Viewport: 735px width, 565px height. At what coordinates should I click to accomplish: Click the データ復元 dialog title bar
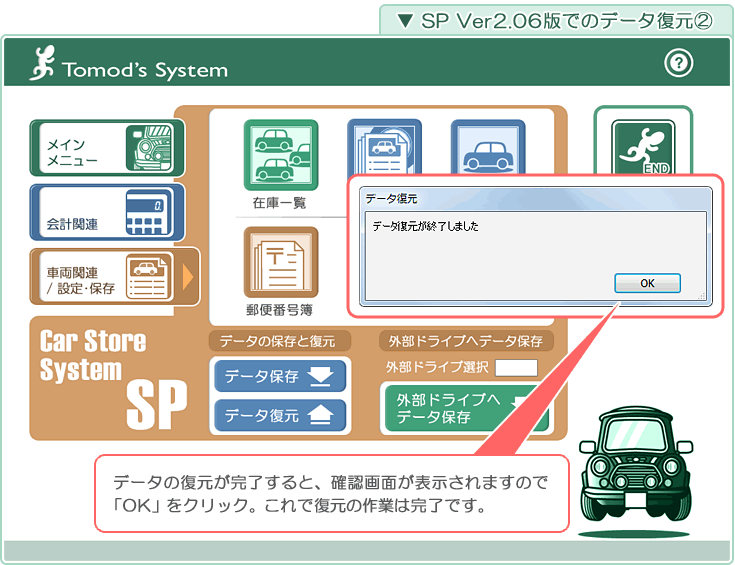click(536, 198)
